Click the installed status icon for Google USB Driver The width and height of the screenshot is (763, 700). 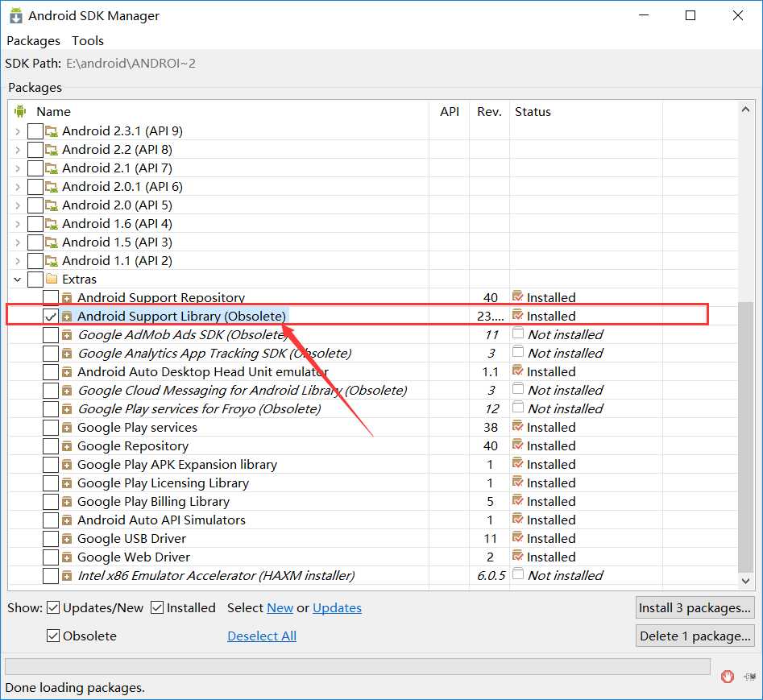(x=518, y=537)
